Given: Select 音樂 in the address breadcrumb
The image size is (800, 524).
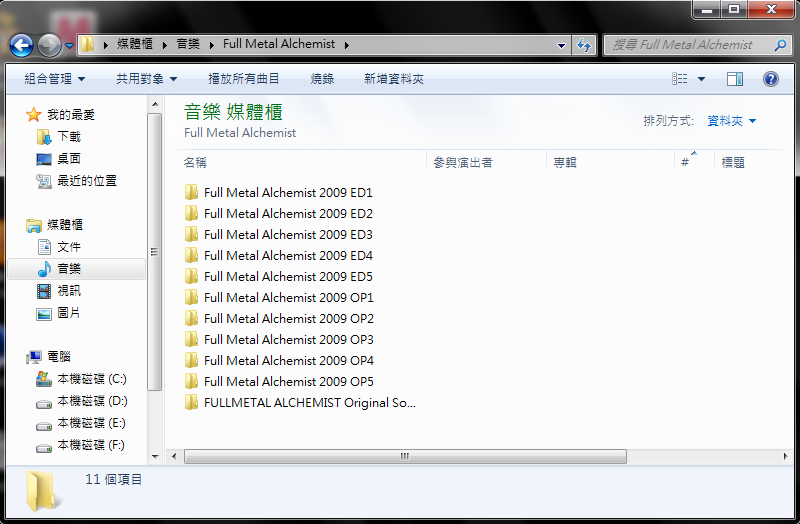Looking at the screenshot, I should click(188, 44).
